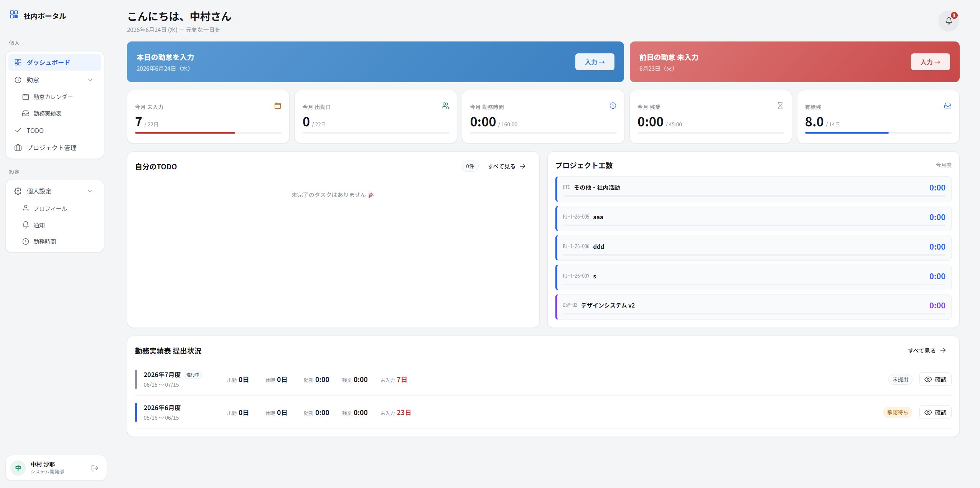Click the eye icon in 2026年6月度 row

[928, 412]
